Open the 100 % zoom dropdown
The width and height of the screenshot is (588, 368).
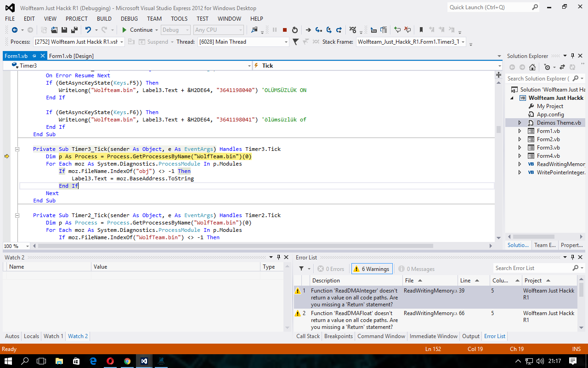(27, 246)
